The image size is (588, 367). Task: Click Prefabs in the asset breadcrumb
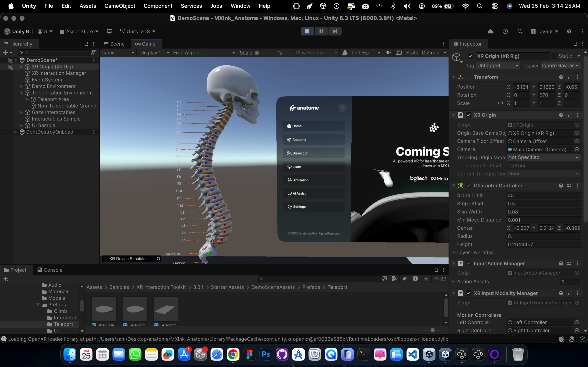(x=311, y=287)
